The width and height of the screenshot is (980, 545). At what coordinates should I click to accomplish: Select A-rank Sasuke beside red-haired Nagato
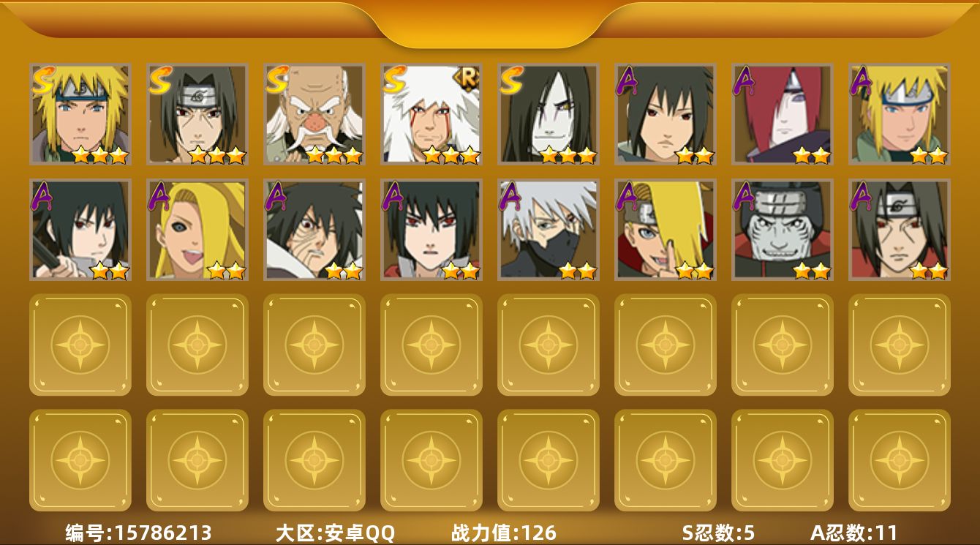click(x=666, y=114)
